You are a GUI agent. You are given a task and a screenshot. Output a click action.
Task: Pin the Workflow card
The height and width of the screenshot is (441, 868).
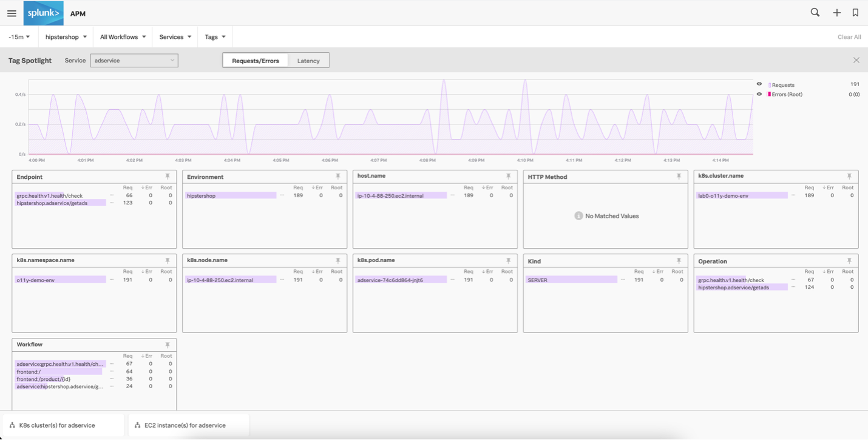coord(168,345)
